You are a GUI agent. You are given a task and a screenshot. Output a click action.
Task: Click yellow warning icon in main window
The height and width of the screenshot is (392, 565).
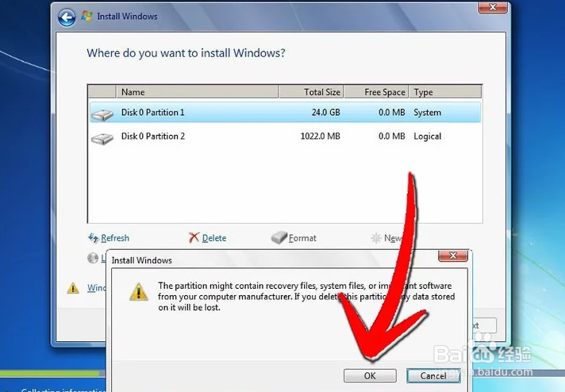[73, 288]
